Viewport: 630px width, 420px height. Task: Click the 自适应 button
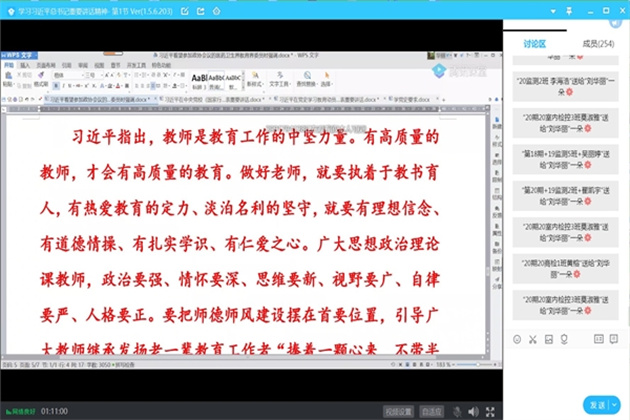coord(432,412)
